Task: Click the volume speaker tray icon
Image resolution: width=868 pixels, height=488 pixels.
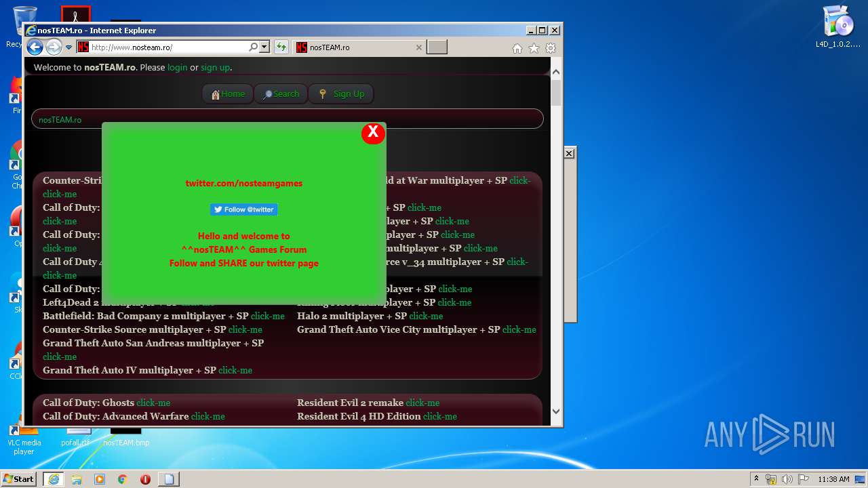Action: 787,479
